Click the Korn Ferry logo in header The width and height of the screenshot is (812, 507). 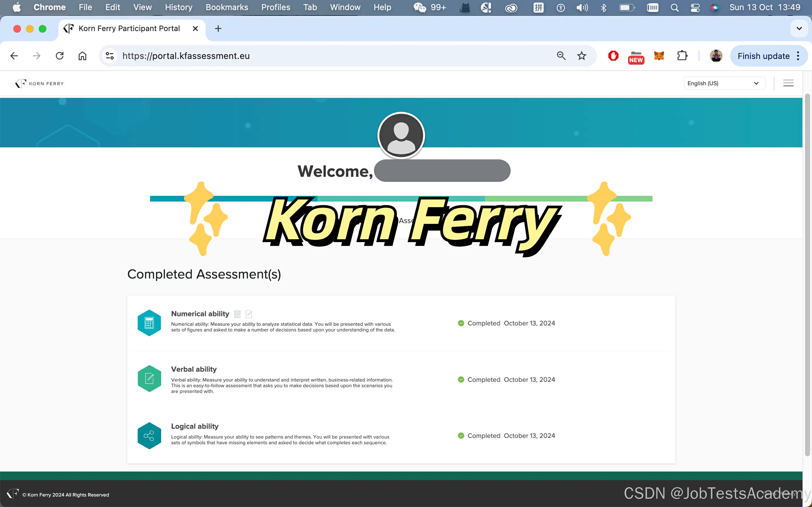coord(40,83)
